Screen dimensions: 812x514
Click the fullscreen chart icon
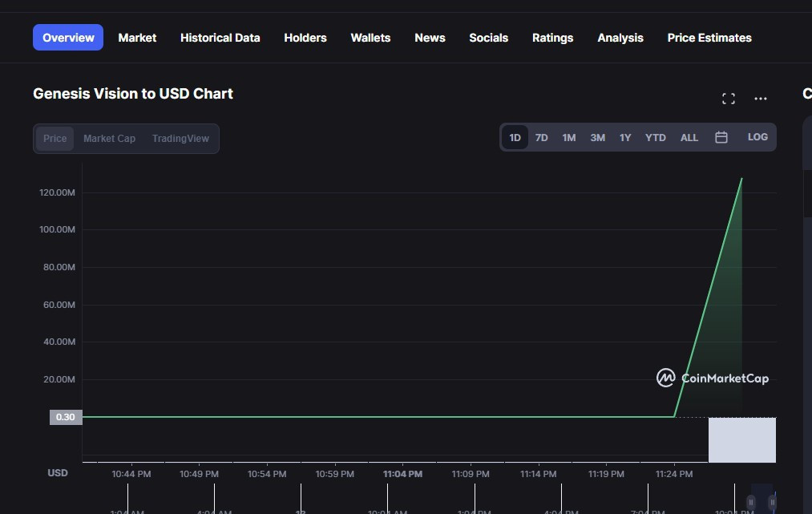(x=728, y=99)
